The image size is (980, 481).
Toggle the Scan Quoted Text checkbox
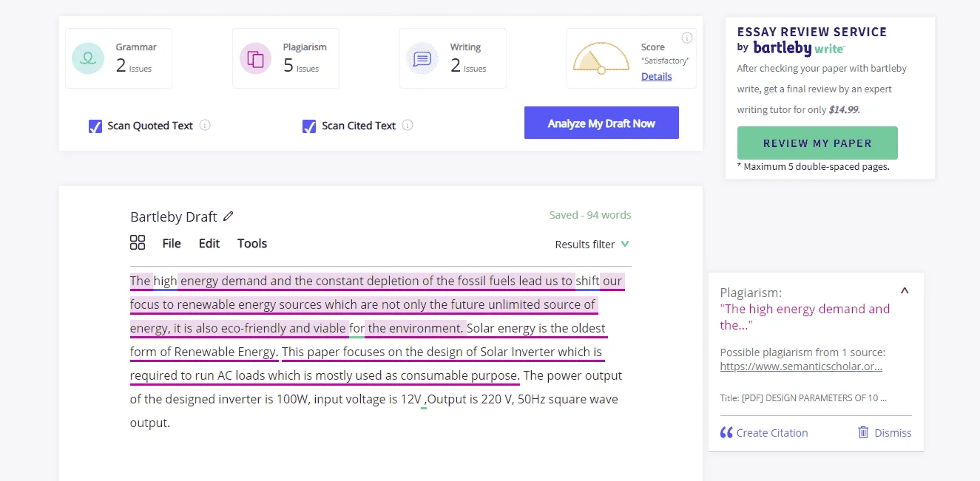(95, 126)
